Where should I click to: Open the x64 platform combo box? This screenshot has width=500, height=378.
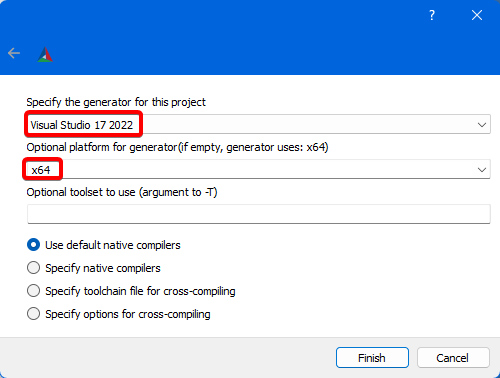point(259,169)
